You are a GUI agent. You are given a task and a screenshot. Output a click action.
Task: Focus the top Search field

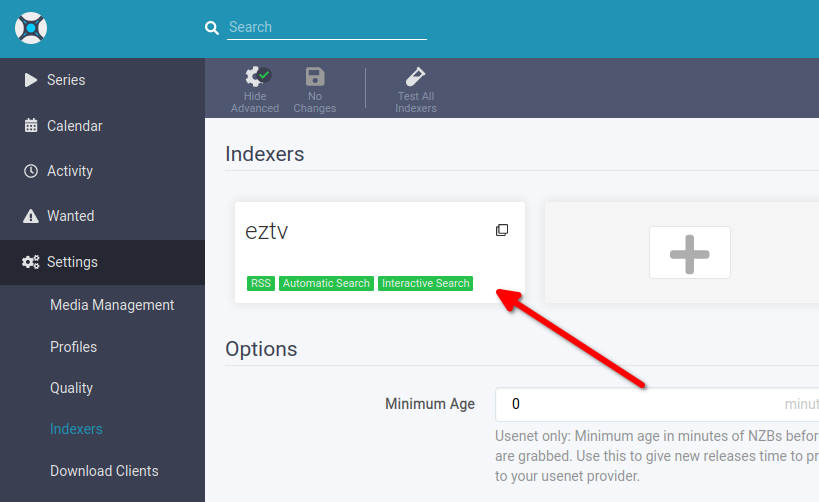click(x=327, y=27)
